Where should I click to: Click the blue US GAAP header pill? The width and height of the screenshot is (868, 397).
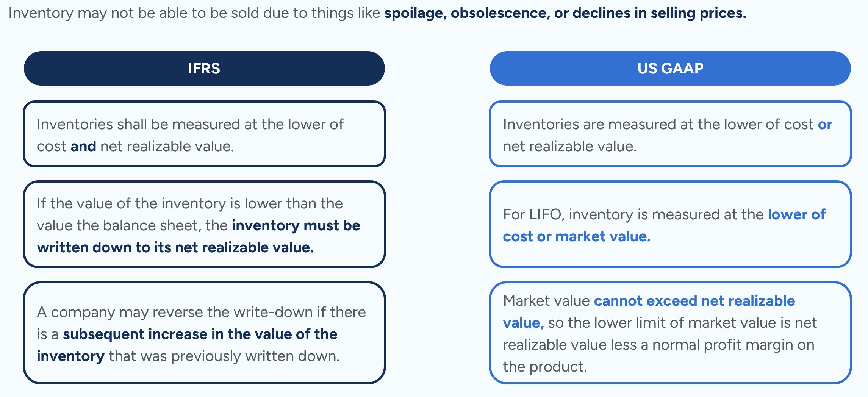(x=670, y=69)
